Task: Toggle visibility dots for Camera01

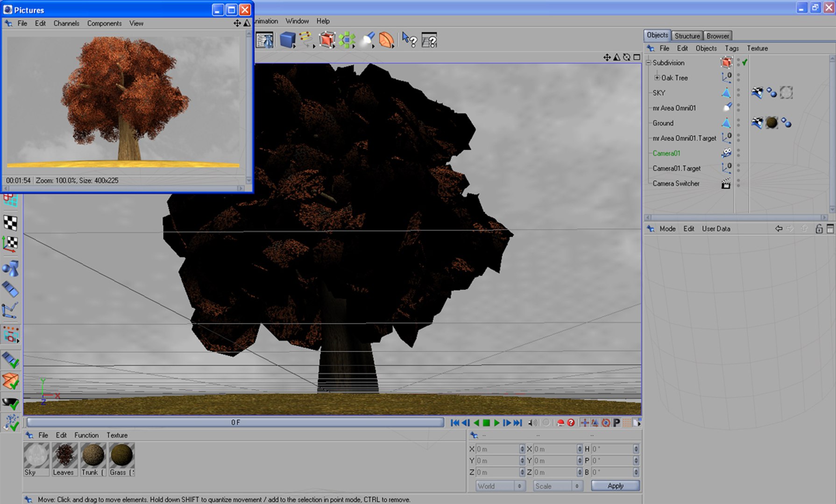Action: 738,153
